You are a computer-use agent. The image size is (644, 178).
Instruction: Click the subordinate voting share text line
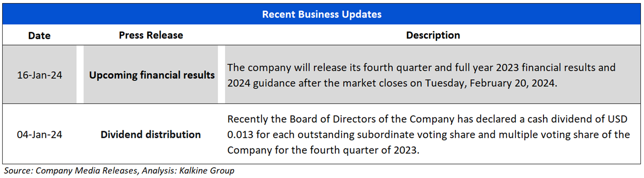tap(428, 135)
